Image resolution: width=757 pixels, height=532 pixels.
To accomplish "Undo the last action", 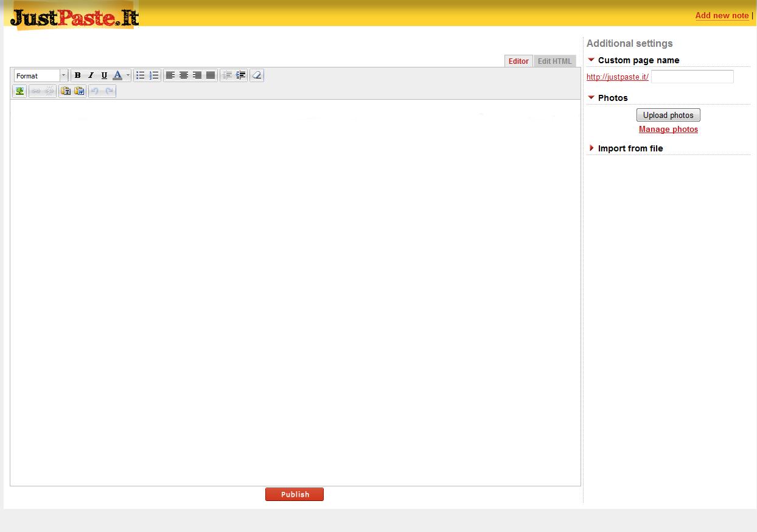I will pyautogui.click(x=96, y=91).
